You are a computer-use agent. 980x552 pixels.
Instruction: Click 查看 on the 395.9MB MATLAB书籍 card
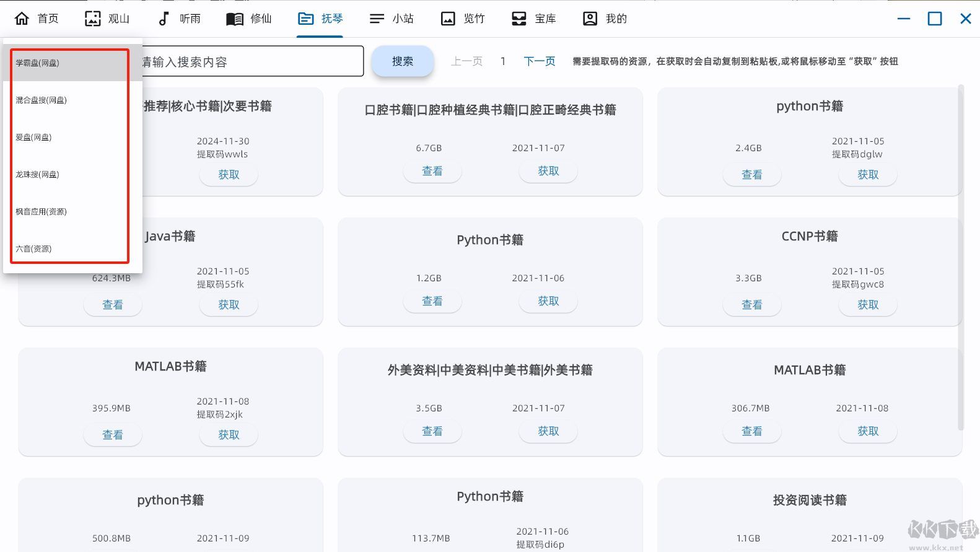tap(113, 435)
